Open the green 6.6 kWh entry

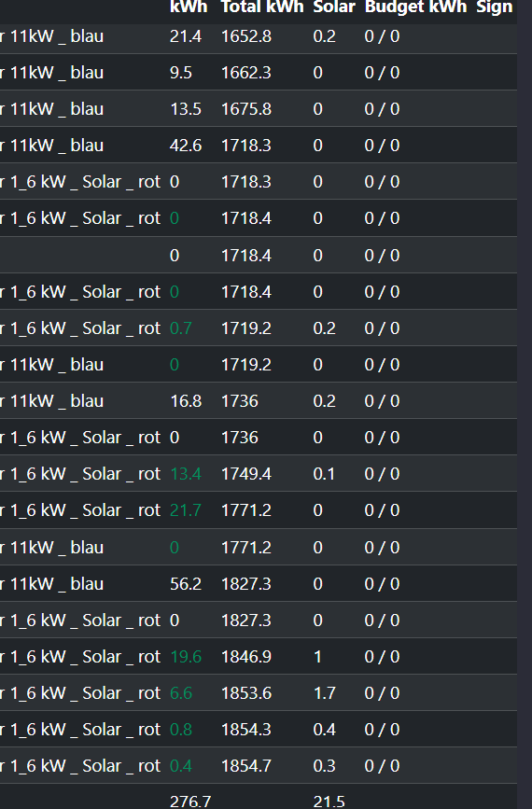coord(181,693)
